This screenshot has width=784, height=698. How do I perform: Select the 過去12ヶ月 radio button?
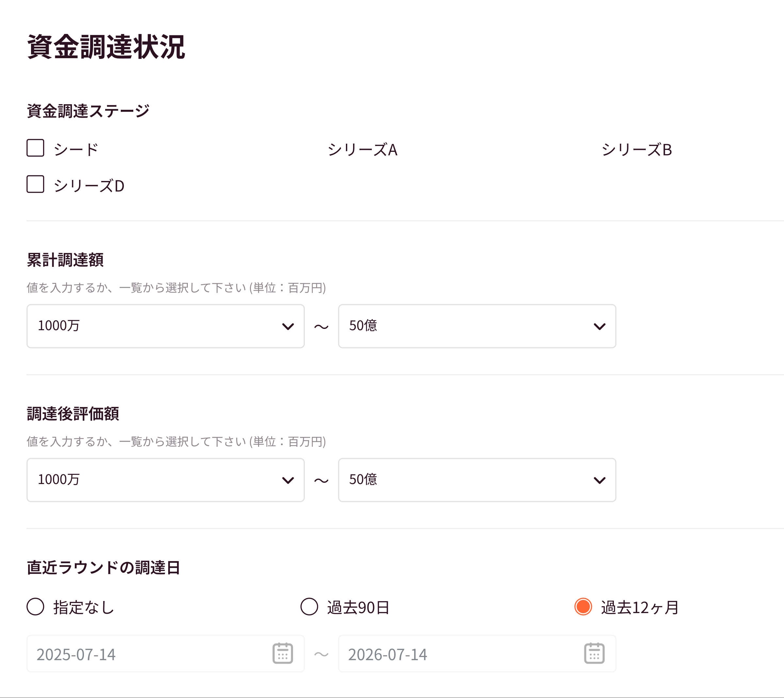[583, 607]
